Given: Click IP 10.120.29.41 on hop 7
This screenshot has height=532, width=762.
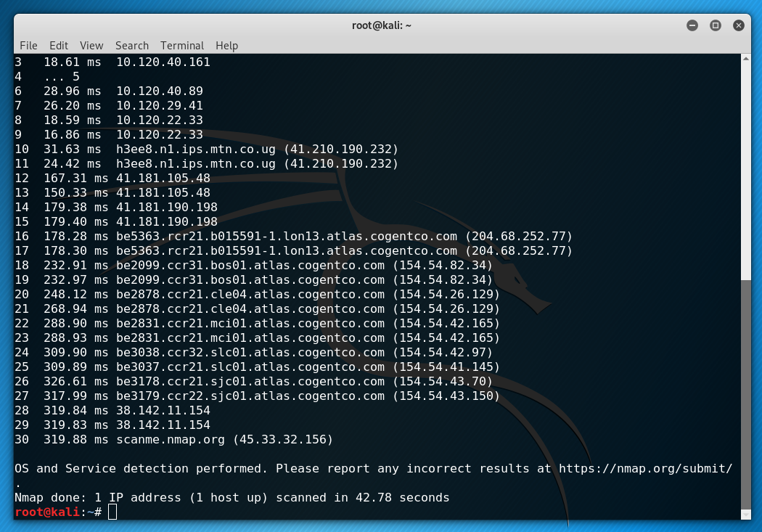Looking at the screenshot, I should point(160,106).
